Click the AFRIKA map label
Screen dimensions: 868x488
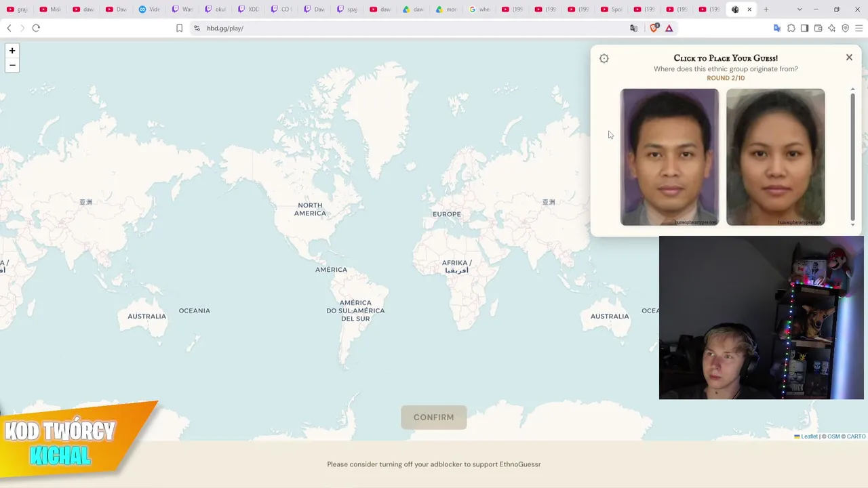[x=456, y=266]
